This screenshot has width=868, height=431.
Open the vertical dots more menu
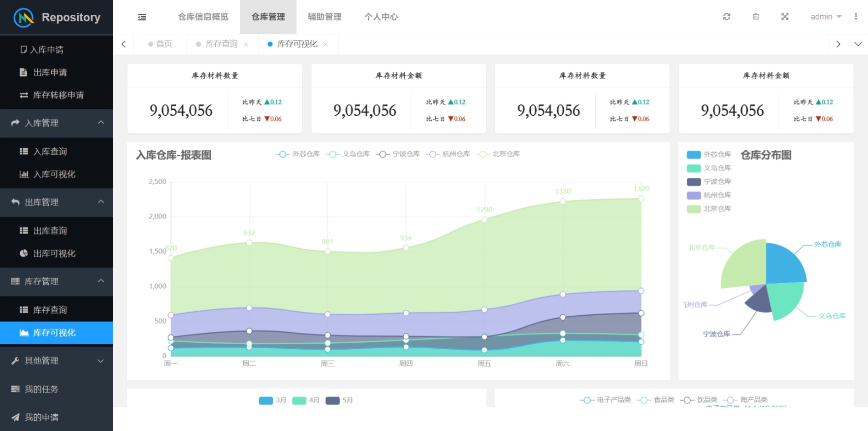point(856,17)
